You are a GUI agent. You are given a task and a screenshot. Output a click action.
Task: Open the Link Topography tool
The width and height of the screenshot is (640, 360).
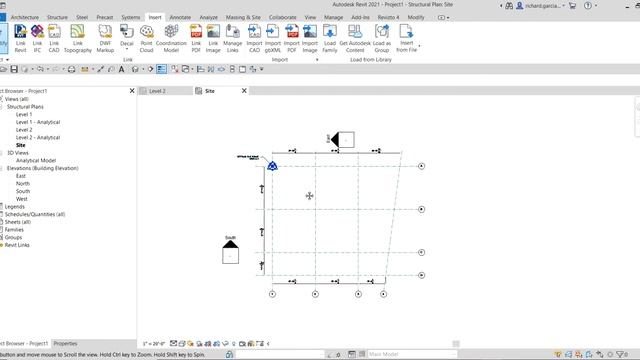(78, 38)
